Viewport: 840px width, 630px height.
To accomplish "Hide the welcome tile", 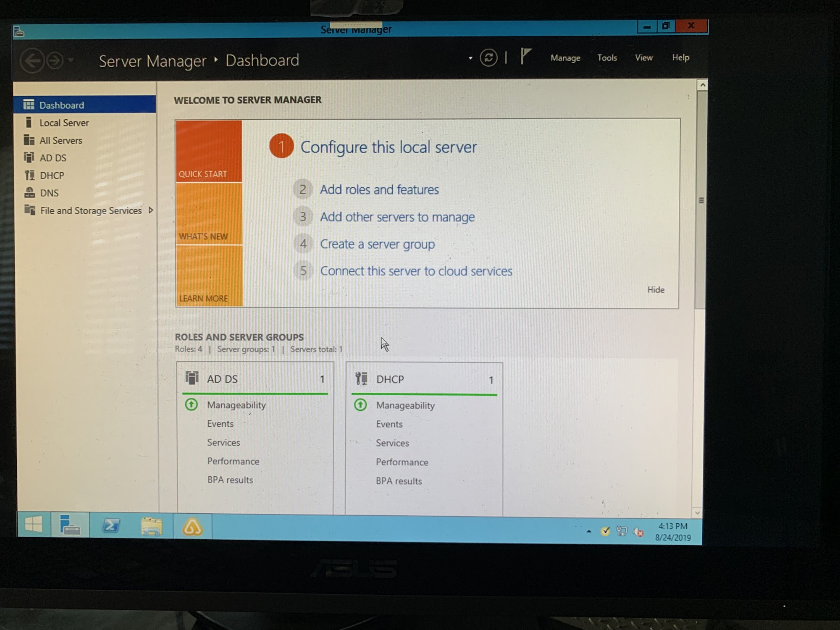I will click(656, 290).
